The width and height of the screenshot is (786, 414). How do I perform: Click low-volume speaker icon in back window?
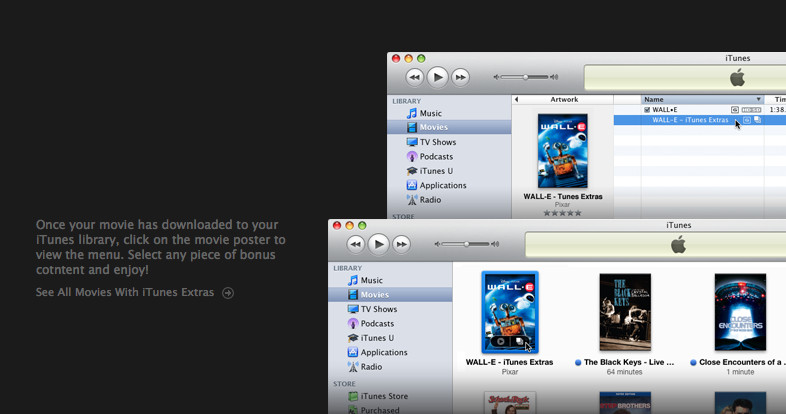496,77
